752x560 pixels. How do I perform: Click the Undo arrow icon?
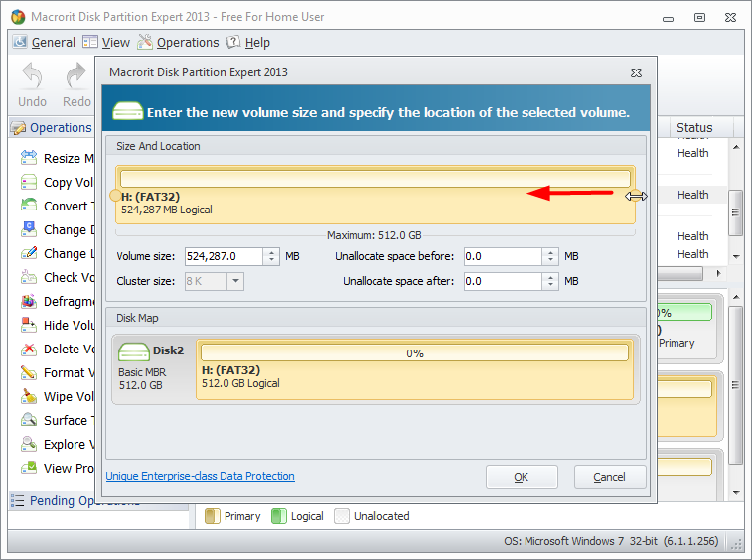tap(33, 76)
